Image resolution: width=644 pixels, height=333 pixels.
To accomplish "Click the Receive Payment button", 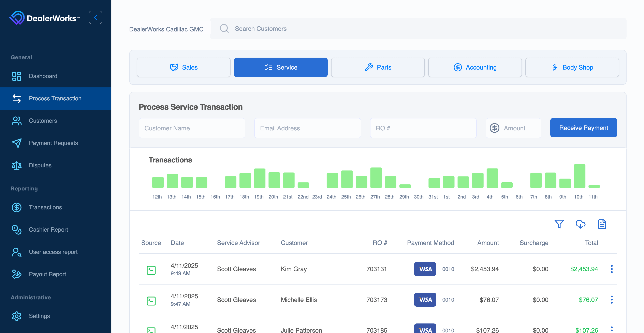I will coord(583,128).
